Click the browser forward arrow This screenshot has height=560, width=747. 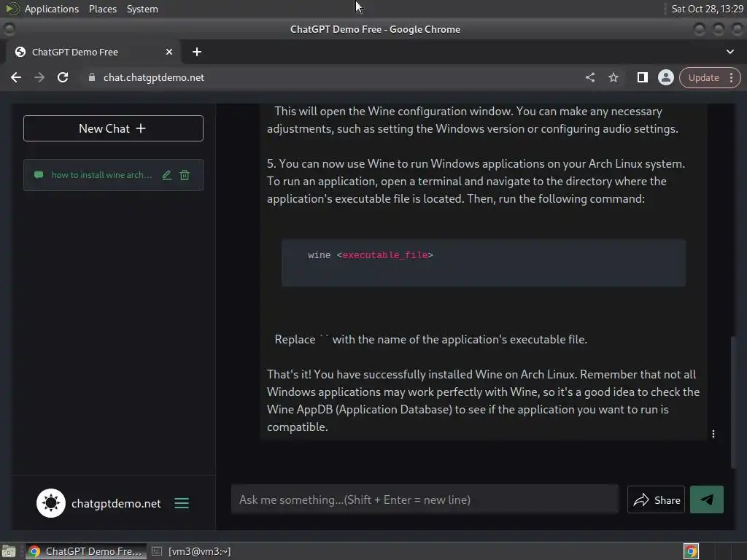(x=39, y=77)
